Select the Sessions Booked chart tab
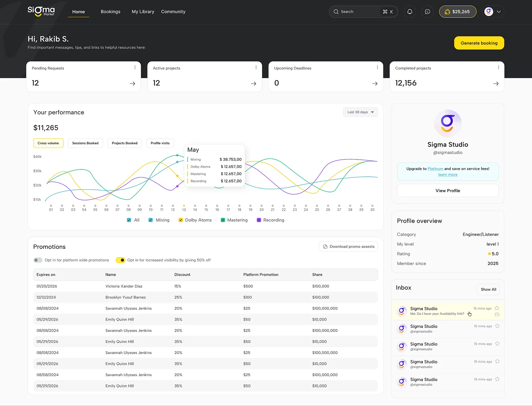 (x=85, y=143)
